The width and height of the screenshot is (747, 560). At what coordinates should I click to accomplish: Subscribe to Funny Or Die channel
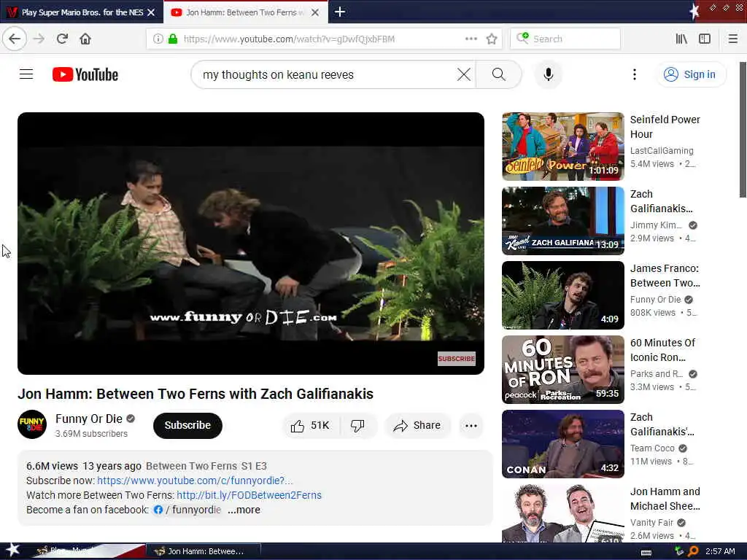(187, 425)
